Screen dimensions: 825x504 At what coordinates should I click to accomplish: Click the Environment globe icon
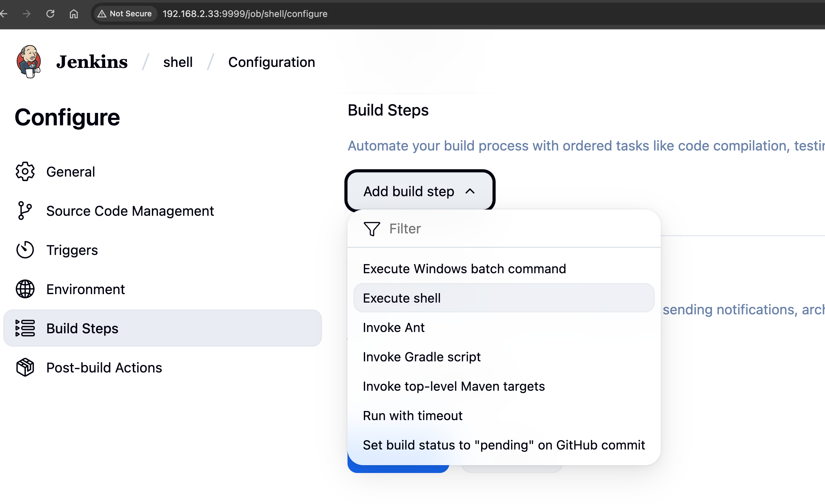click(x=25, y=289)
